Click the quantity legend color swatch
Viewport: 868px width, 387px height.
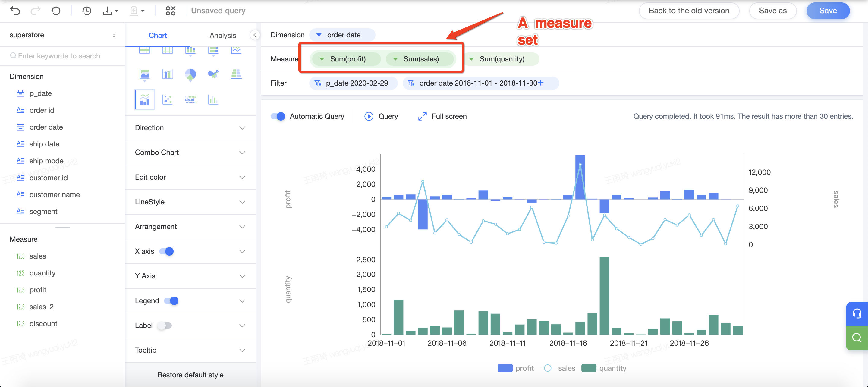pyautogui.click(x=589, y=368)
